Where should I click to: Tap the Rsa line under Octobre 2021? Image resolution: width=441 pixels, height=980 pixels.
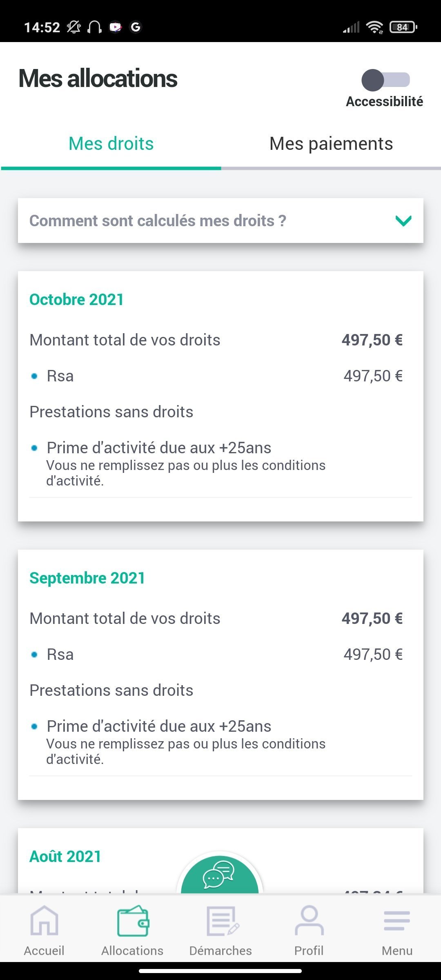pyautogui.click(x=60, y=376)
